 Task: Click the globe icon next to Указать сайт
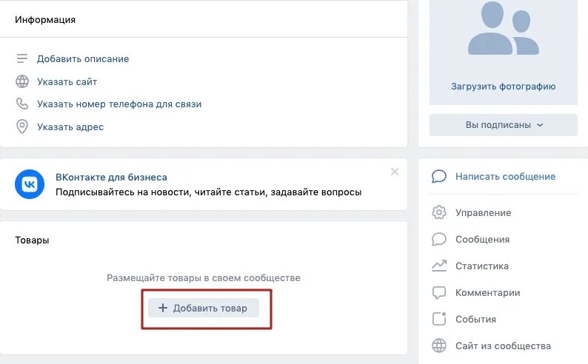22,81
